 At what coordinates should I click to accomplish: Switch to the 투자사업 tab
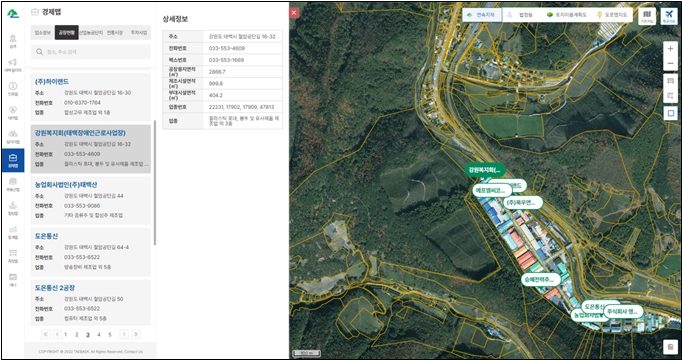point(139,33)
